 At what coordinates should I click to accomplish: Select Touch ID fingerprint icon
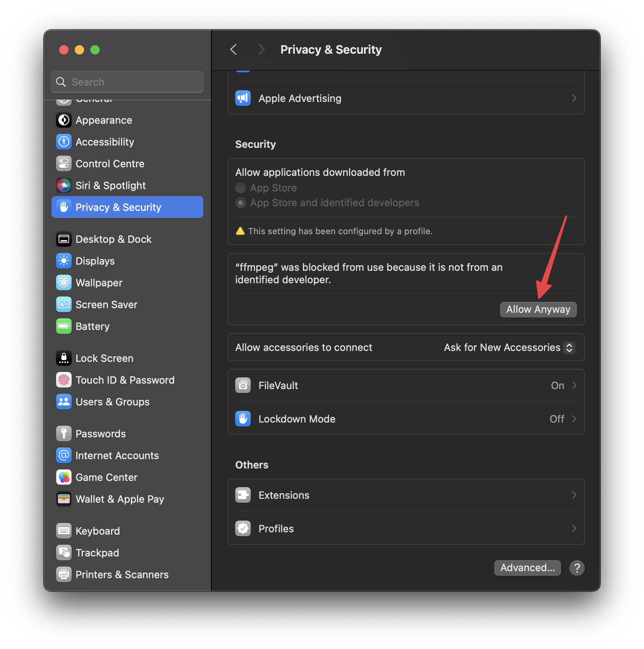point(64,380)
